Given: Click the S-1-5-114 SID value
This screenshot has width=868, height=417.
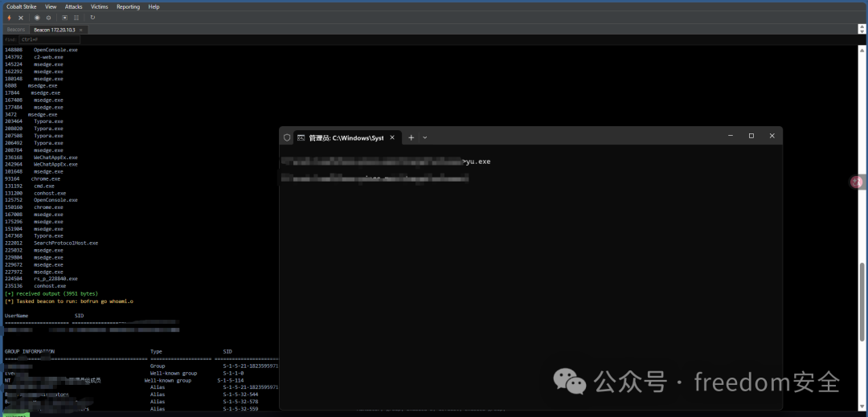Looking at the screenshot, I should (231, 381).
